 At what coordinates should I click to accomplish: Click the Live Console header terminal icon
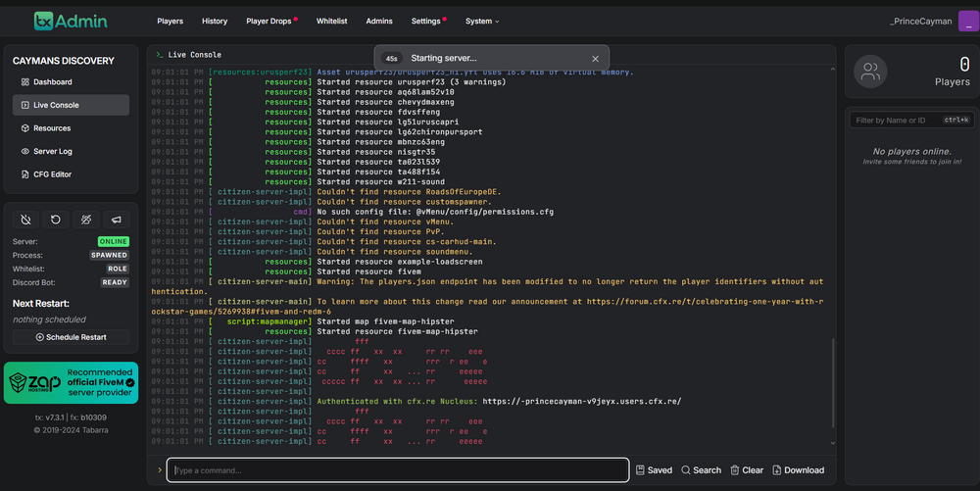click(160, 54)
